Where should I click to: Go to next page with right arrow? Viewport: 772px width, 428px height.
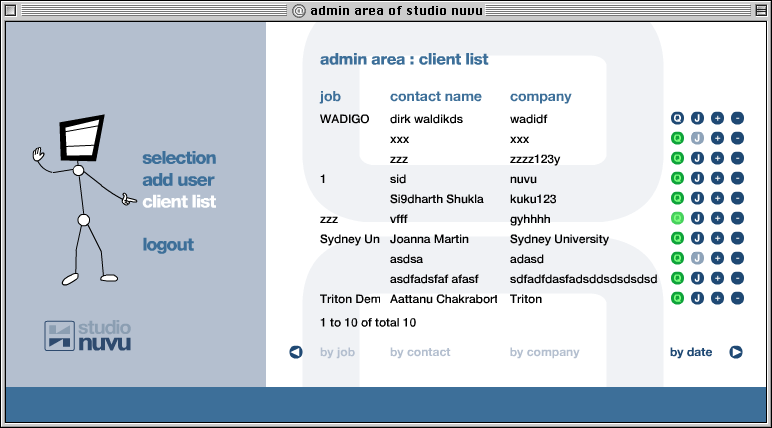tap(736, 352)
